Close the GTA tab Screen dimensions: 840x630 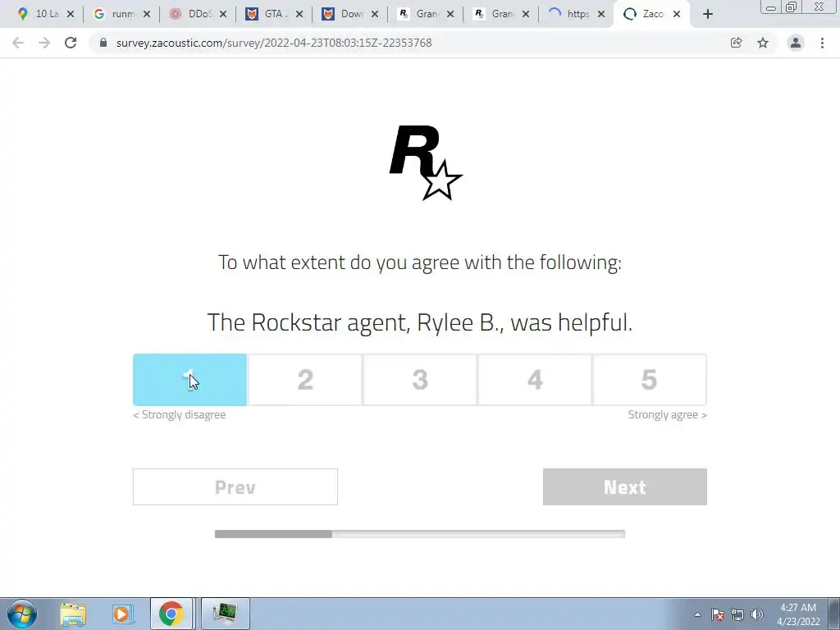point(299,15)
